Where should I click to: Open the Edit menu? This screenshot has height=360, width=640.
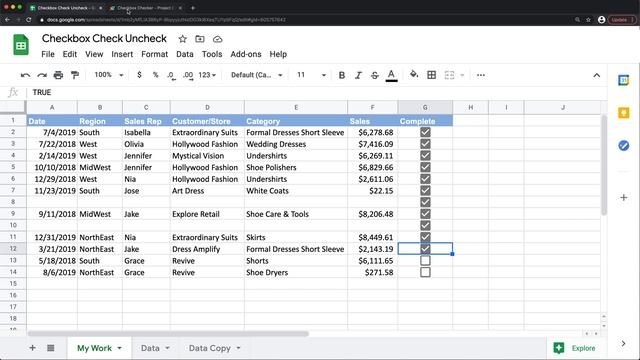[70, 54]
